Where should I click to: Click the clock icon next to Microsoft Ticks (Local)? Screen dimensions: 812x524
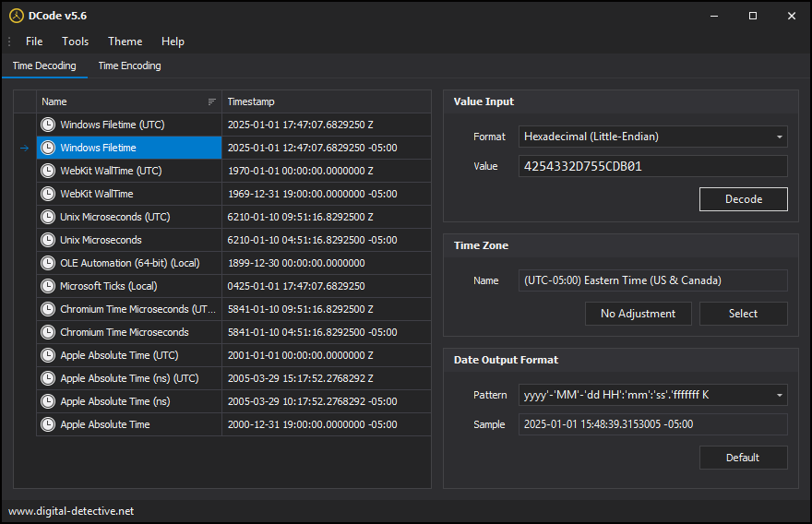[48, 286]
